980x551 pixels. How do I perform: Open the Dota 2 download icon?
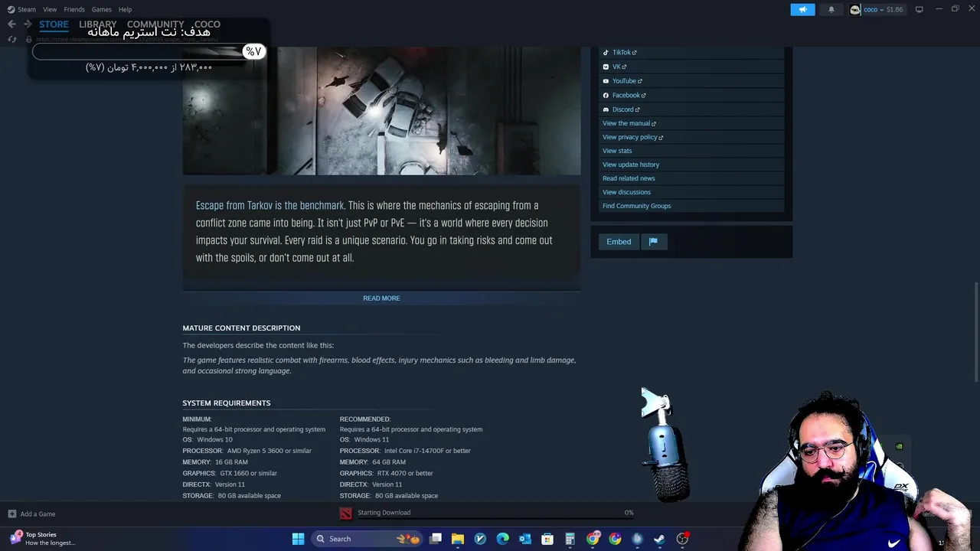click(x=345, y=513)
